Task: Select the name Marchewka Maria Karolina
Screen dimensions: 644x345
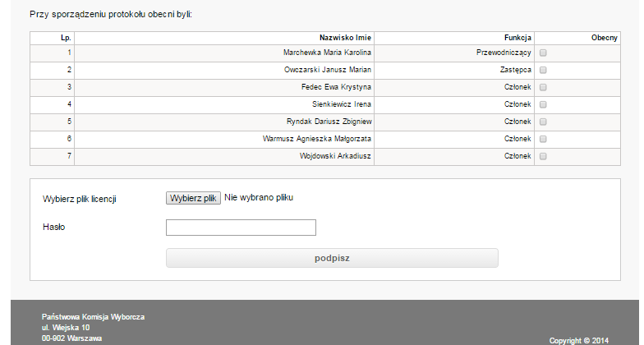Action: coord(327,53)
